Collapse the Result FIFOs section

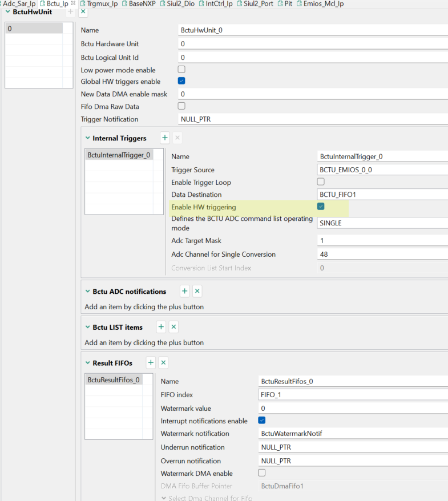87,363
